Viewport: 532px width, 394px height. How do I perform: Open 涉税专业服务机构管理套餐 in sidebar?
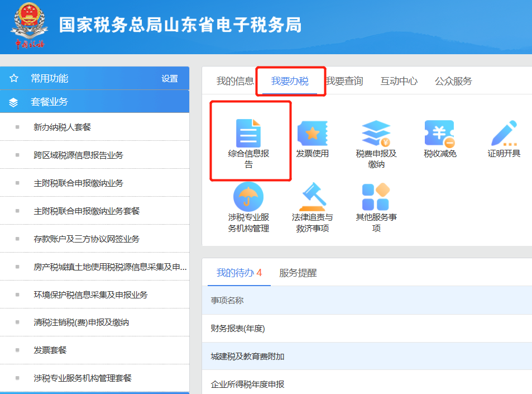pos(95,378)
